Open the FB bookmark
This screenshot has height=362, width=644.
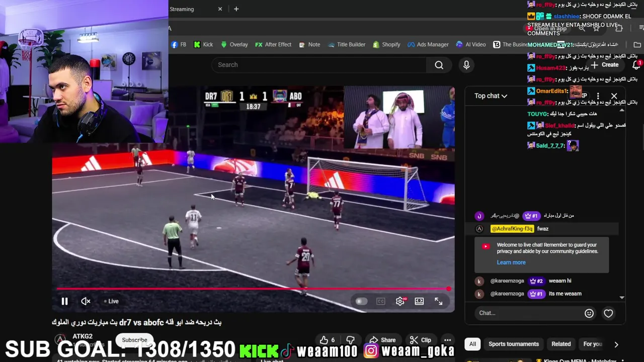[179, 45]
